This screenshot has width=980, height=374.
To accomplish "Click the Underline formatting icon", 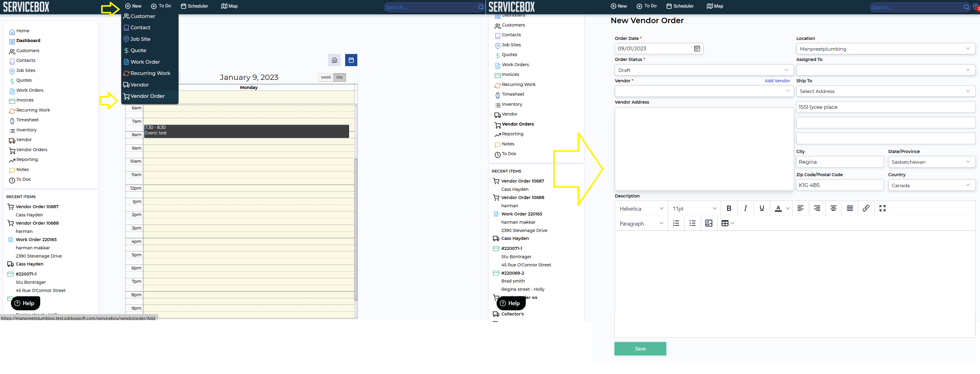I will (762, 208).
